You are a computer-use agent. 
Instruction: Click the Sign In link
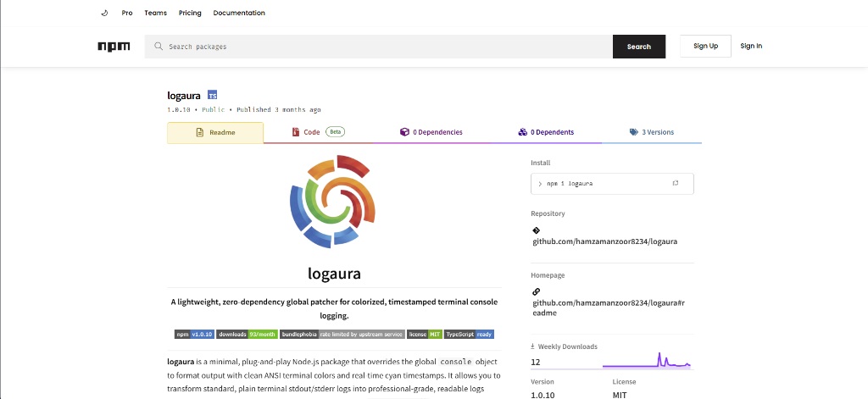(751, 46)
